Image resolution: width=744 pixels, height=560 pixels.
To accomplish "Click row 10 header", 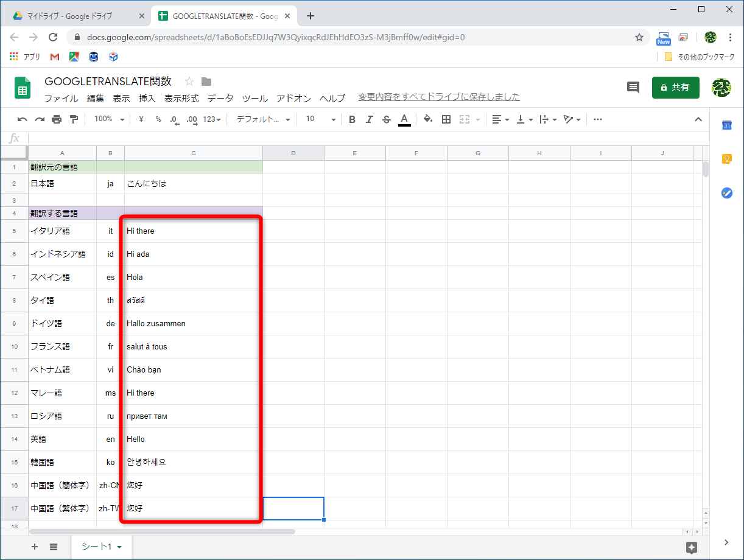I will pyautogui.click(x=14, y=347).
